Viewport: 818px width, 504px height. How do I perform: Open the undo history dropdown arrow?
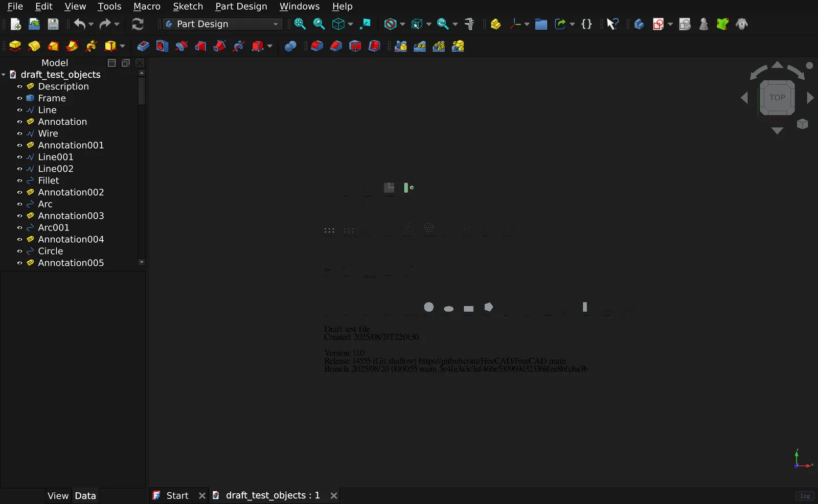tap(91, 24)
